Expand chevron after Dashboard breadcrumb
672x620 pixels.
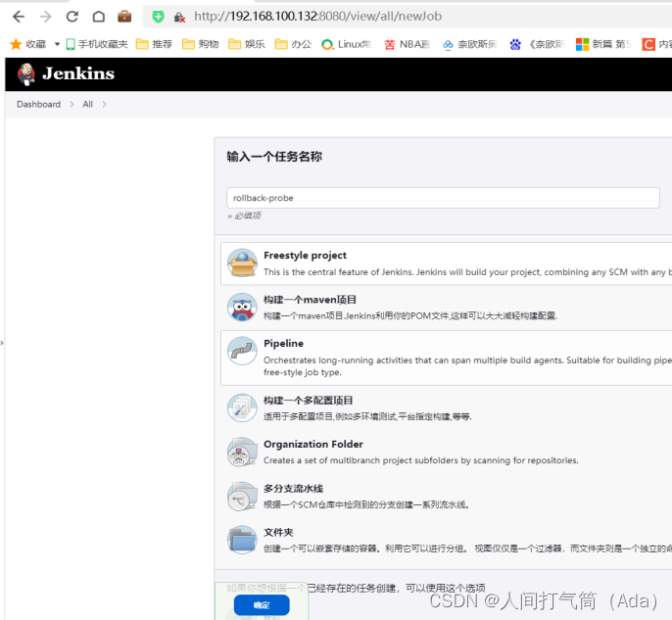[x=72, y=104]
